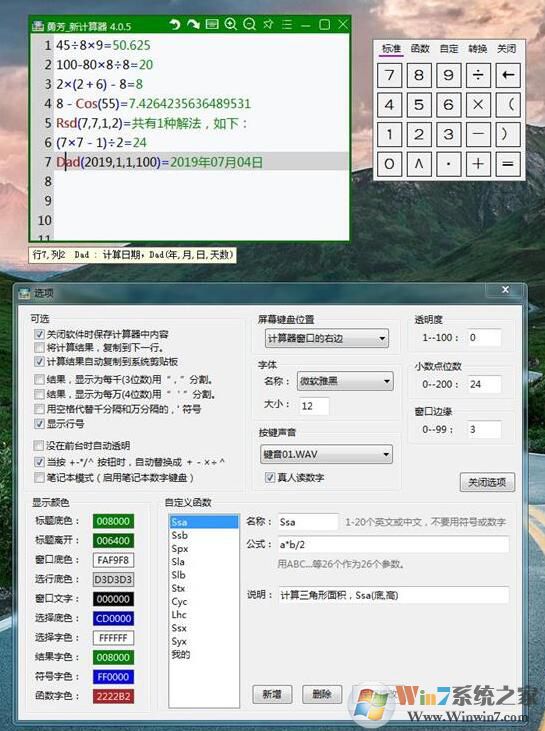545x731 pixels.
Task: Click the 删除 button
Action: pos(322,694)
